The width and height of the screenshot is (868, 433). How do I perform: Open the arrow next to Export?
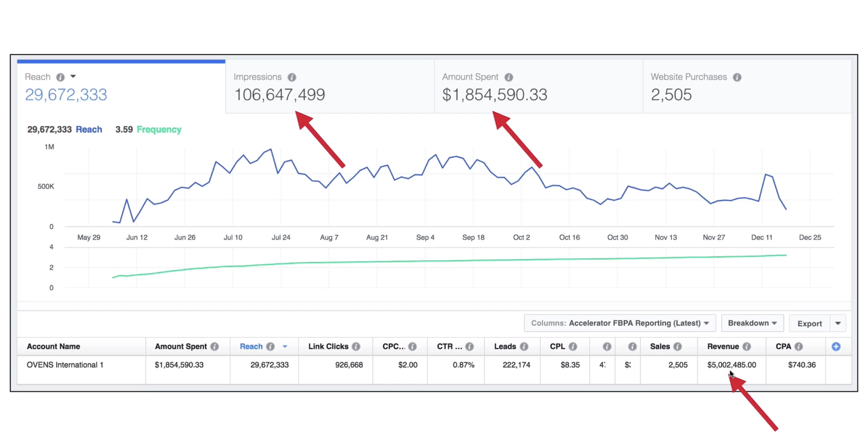point(838,324)
